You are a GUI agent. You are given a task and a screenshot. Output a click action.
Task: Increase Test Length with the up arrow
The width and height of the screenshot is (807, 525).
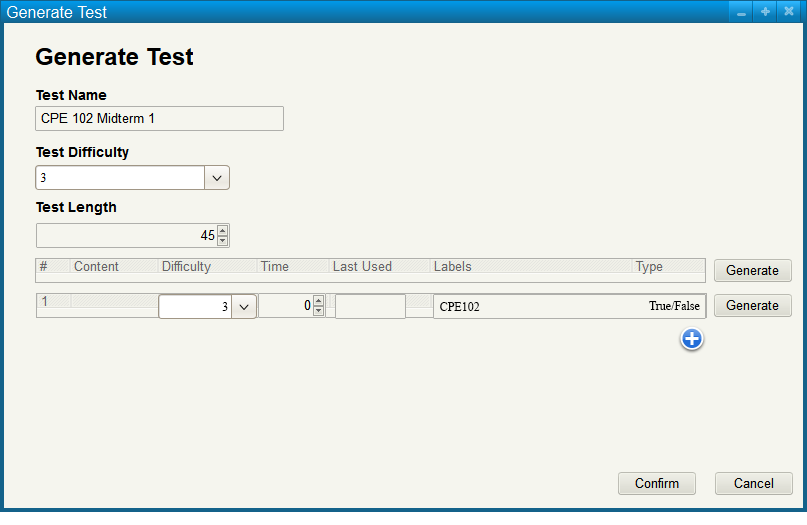222,231
